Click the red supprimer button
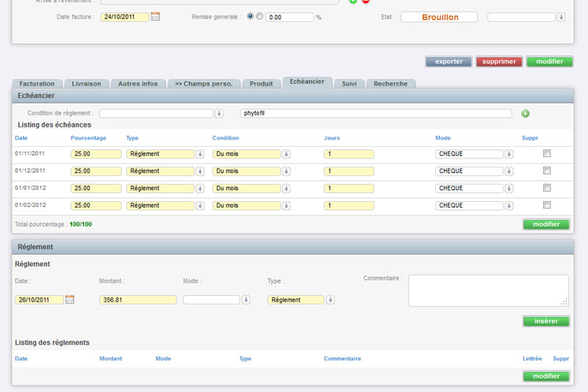This screenshot has height=392, width=588. 499,62
